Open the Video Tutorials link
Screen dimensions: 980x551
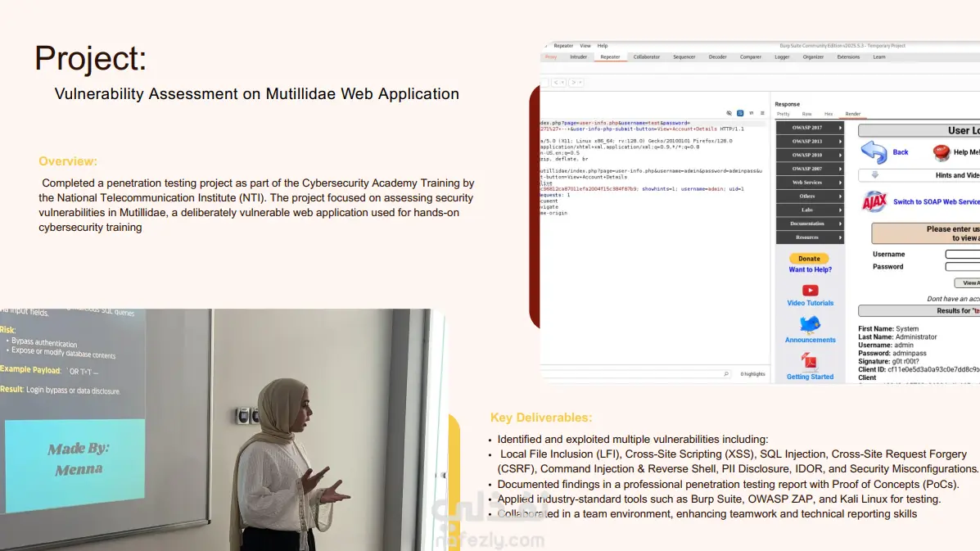coord(810,303)
